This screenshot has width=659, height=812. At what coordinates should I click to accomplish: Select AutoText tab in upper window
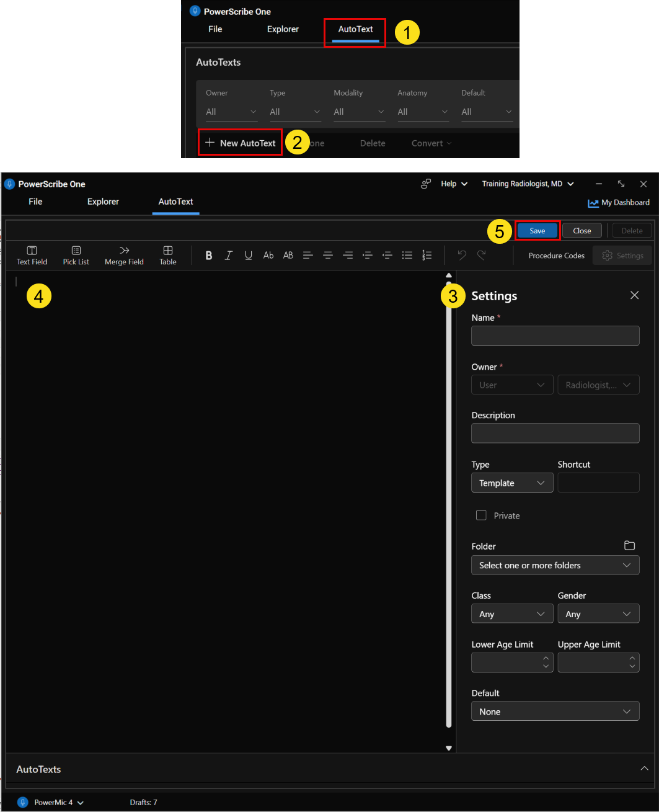pos(355,29)
